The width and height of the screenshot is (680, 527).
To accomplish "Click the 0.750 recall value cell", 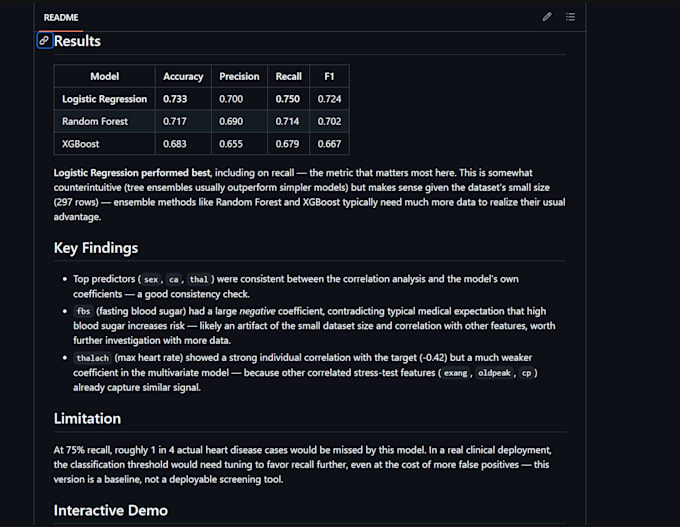I will coord(288,99).
